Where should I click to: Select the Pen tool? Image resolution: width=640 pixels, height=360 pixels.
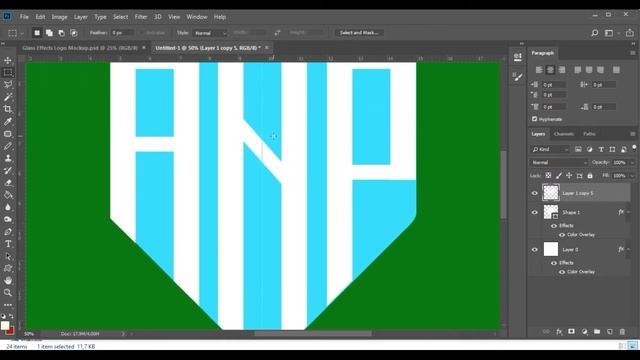pos(8,232)
